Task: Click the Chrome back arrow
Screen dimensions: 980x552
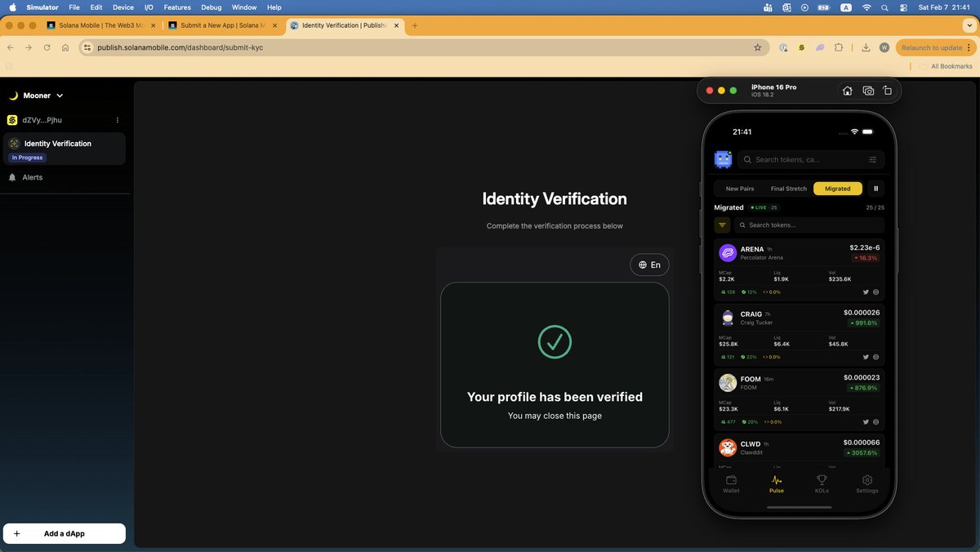Action: pyautogui.click(x=11, y=47)
